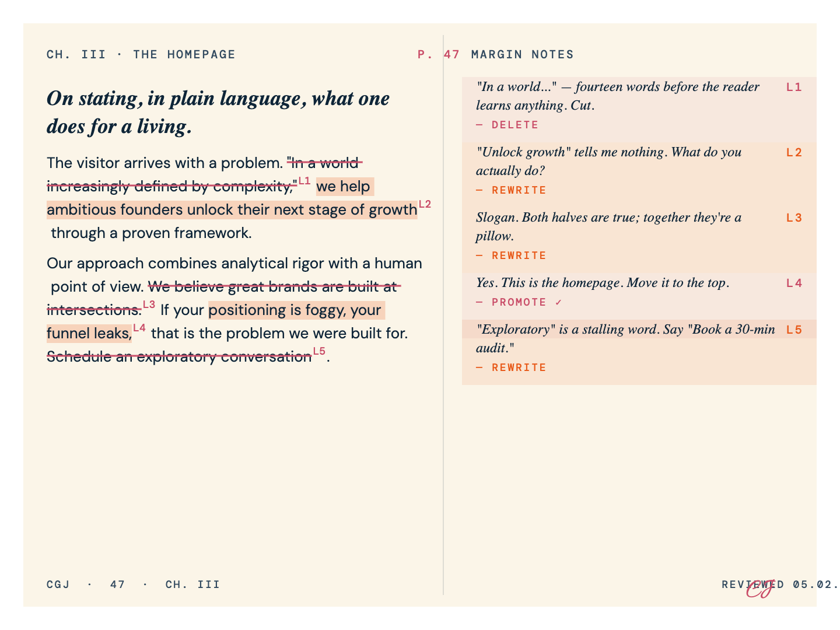Select the L3 label in margin notes

[794, 218]
